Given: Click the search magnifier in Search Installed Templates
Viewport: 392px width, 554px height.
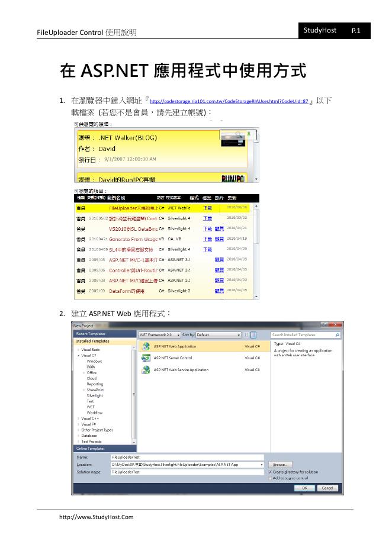Looking at the screenshot, I should (x=337, y=334).
